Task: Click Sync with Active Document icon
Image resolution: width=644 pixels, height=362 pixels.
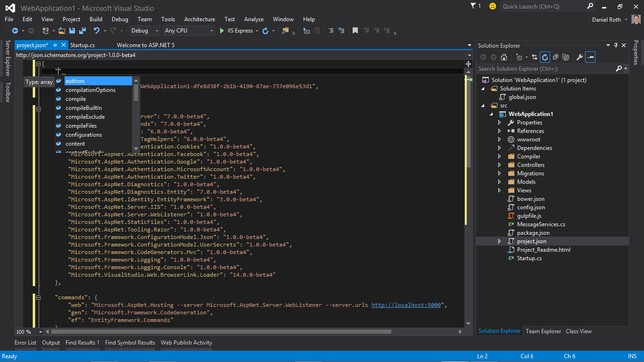Action: point(535,57)
